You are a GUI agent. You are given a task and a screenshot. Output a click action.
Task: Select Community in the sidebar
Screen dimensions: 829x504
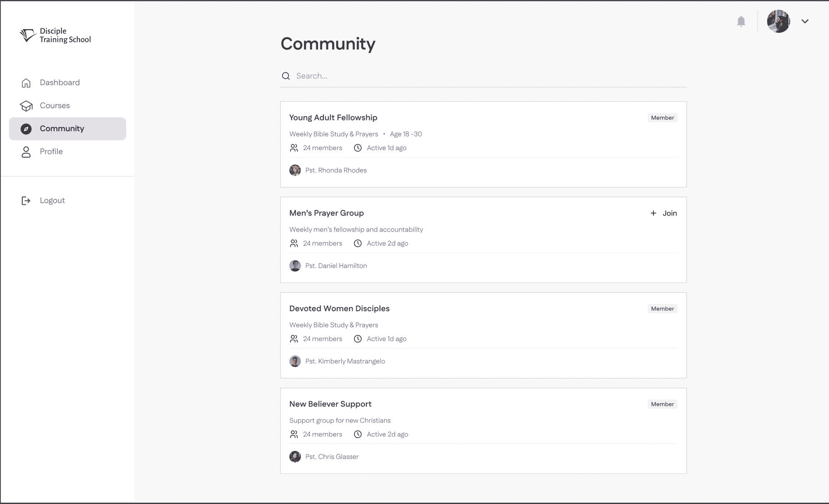pyautogui.click(x=67, y=129)
